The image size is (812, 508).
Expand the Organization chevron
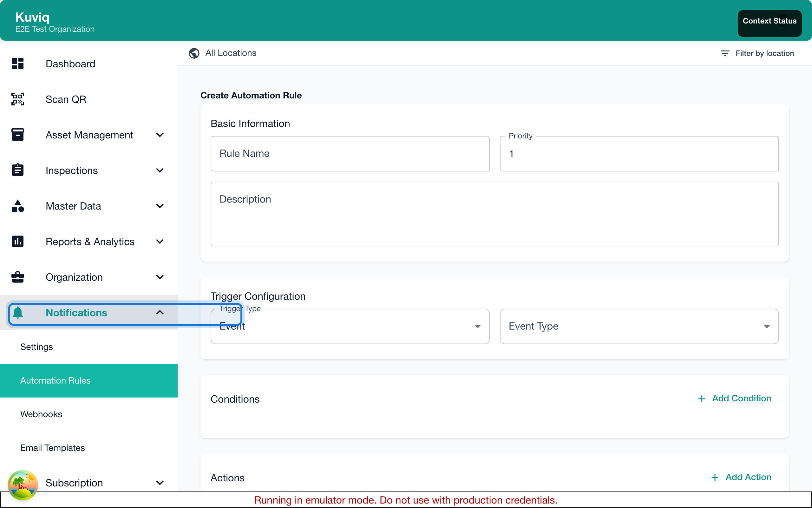tap(160, 277)
